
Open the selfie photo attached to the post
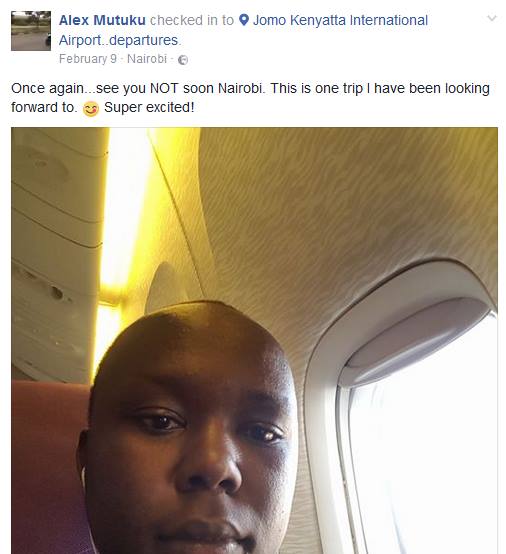(x=254, y=340)
